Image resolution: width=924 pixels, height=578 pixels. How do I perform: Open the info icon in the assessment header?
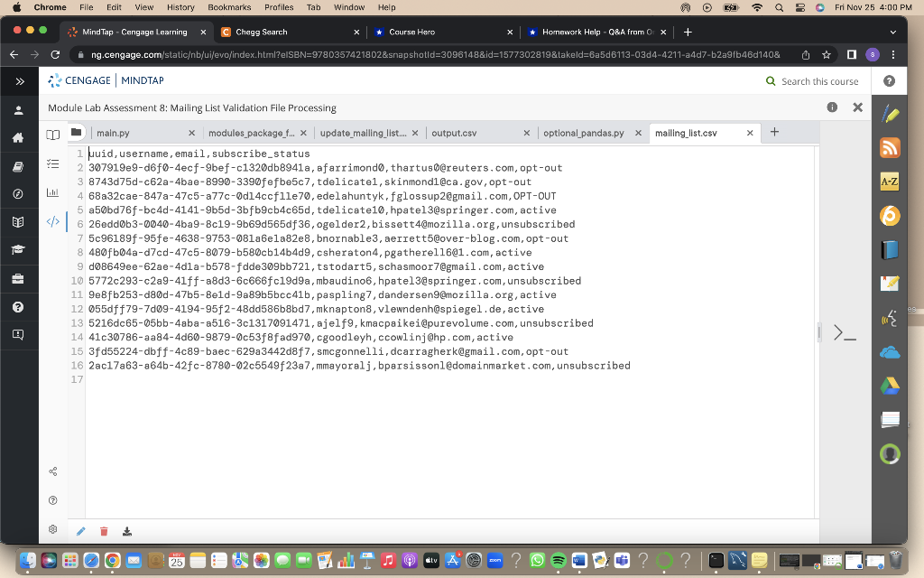click(x=831, y=107)
